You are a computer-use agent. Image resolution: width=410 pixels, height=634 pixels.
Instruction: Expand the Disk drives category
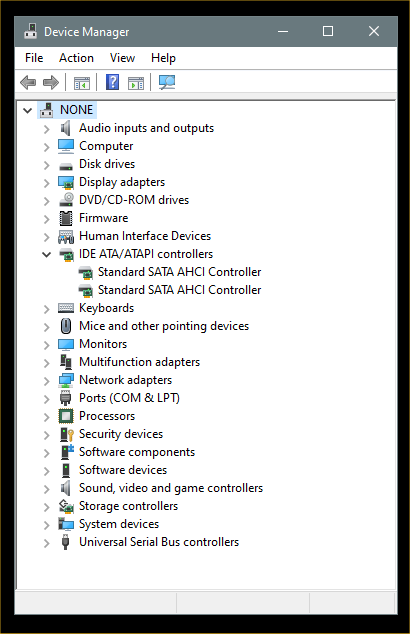46,165
